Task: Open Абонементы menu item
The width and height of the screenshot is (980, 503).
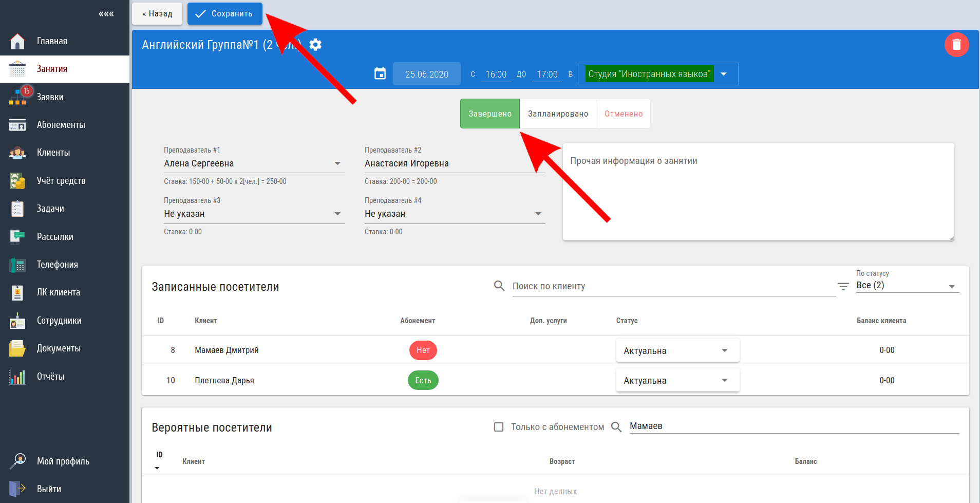Action: (x=61, y=125)
